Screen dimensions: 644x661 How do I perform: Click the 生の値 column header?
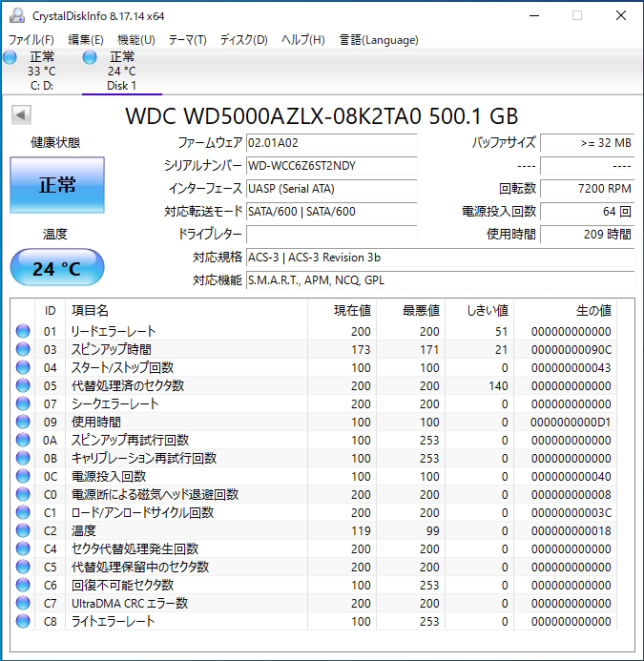(x=565, y=311)
